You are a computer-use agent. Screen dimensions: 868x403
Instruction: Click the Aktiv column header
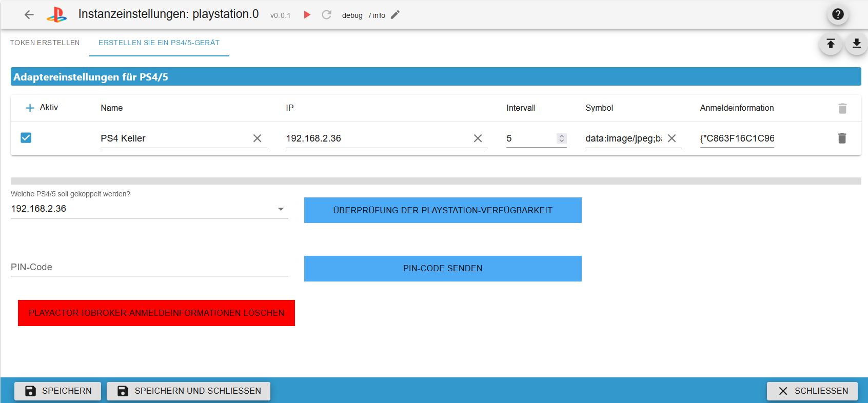(49, 107)
